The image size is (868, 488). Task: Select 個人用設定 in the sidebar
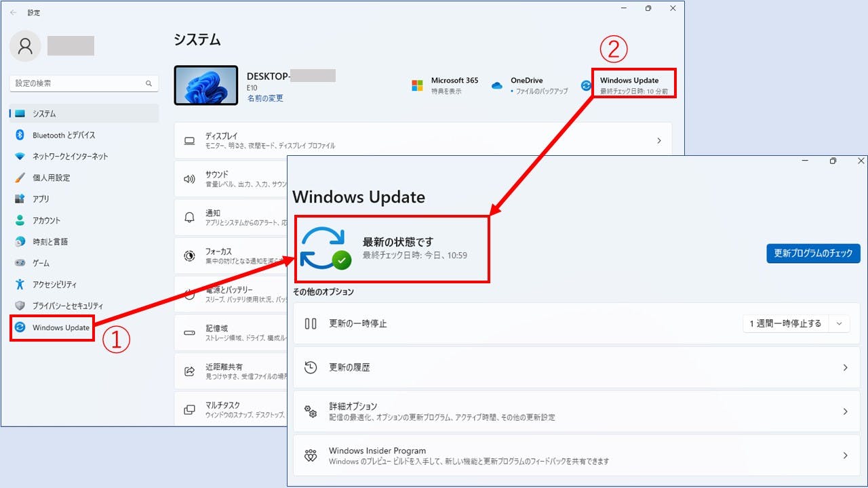pos(84,178)
